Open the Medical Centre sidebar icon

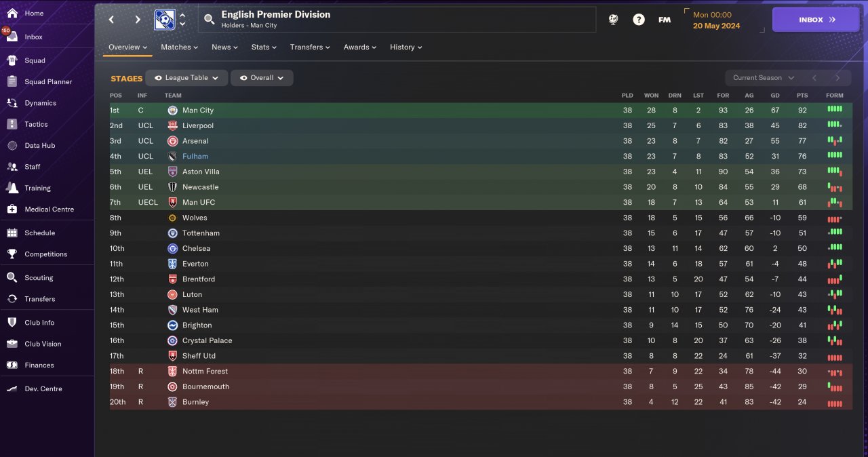12,209
